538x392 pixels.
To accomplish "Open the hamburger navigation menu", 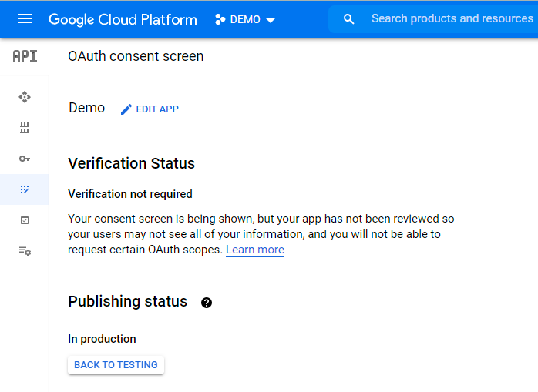I will pos(25,19).
